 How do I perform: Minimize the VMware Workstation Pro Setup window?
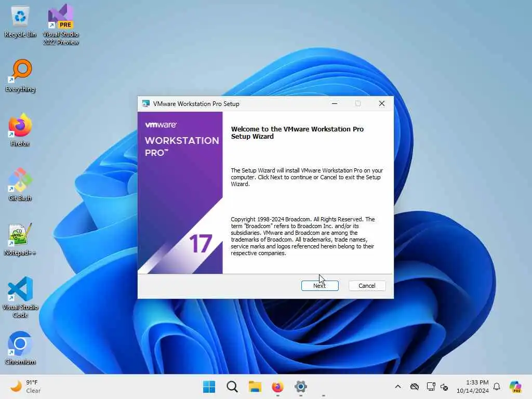coord(335,103)
